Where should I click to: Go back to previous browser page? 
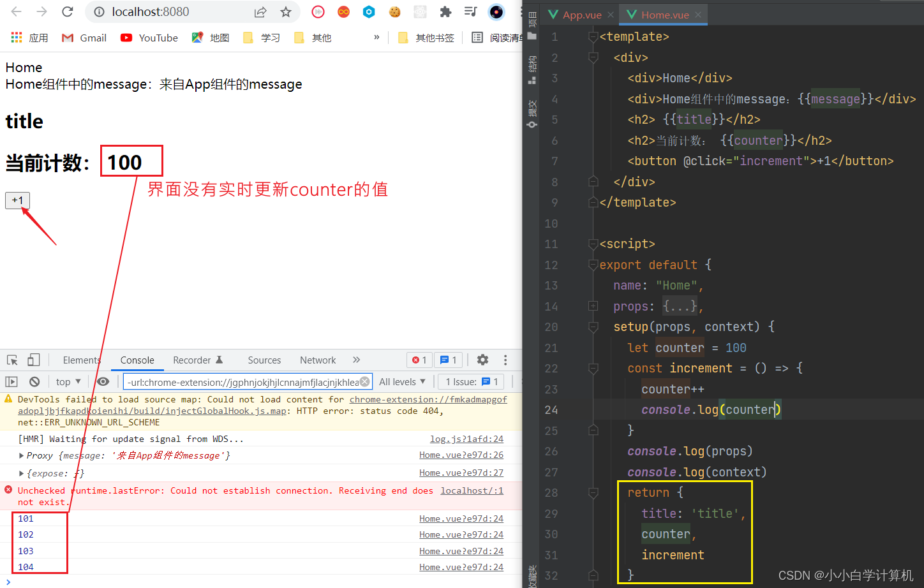click(x=17, y=11)
